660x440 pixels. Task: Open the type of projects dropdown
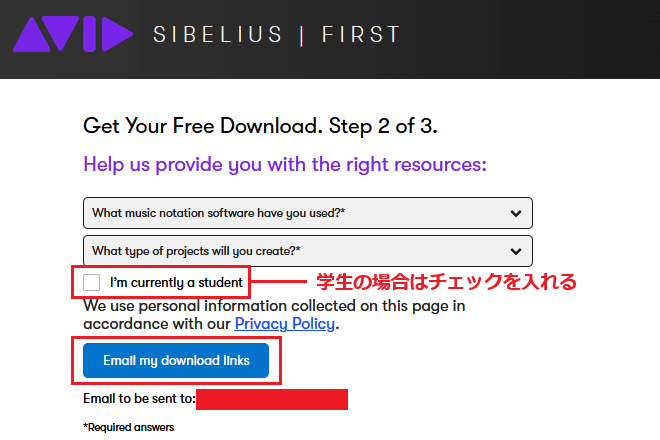click(x=300, y=250)
